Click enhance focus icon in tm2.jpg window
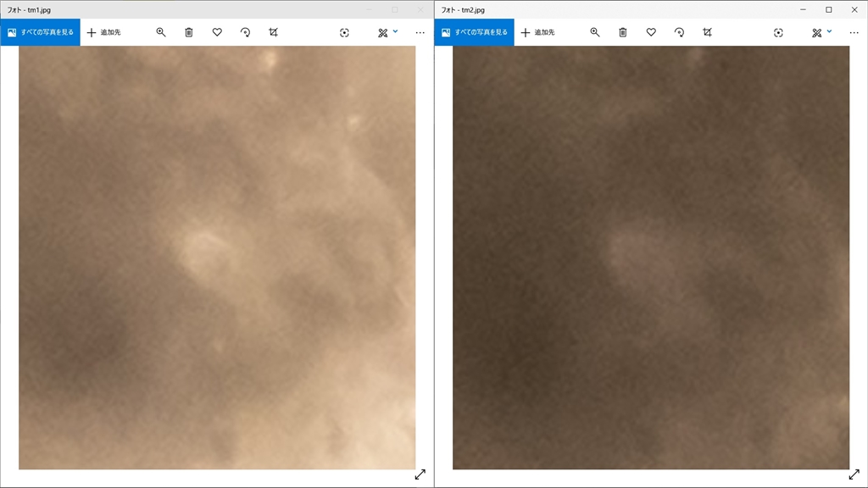Image resolution: width=868 pixels, height=488 pixels. (778, 33)
